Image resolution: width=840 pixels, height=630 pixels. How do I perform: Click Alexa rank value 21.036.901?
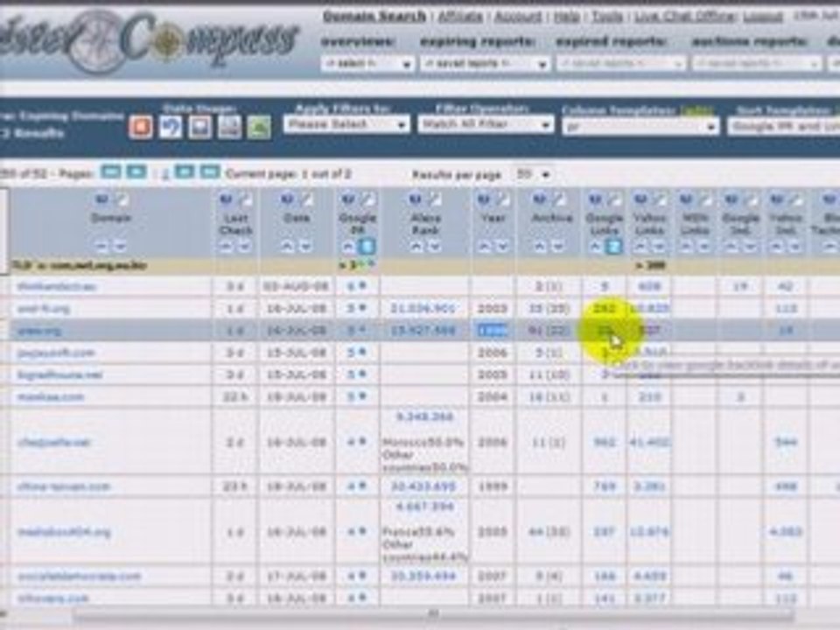point(423,309)
